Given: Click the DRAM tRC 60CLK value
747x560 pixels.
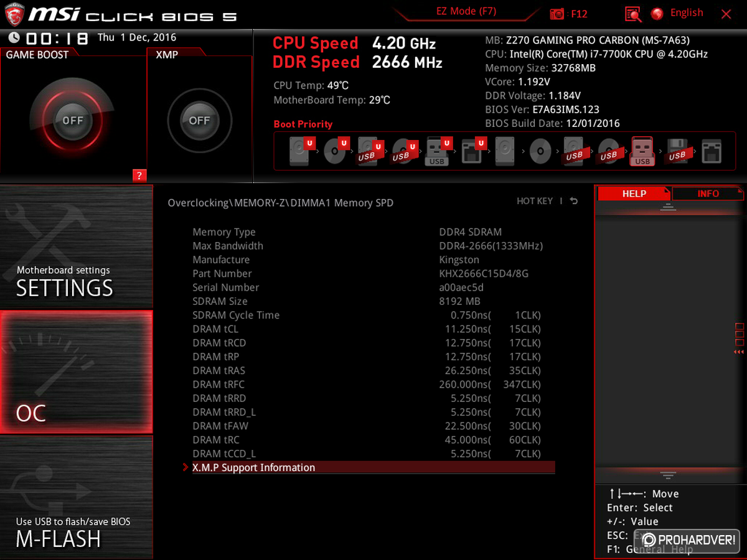Looking at the screenshot, I should [525, 440].
